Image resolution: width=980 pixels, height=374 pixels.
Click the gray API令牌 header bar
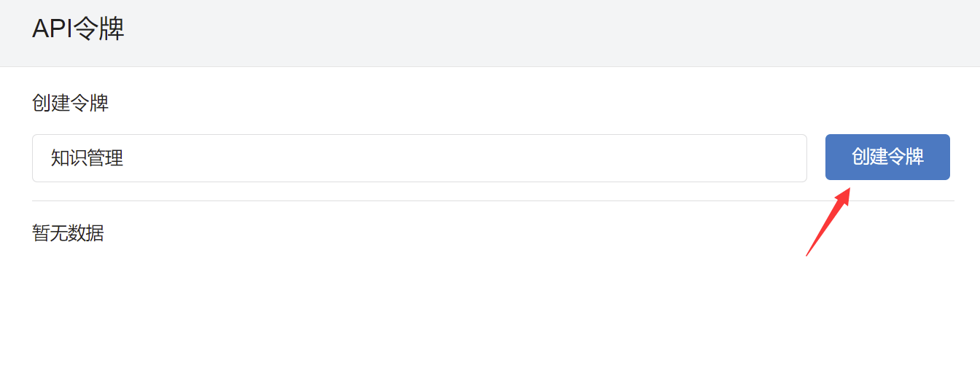tap(490, 33)
